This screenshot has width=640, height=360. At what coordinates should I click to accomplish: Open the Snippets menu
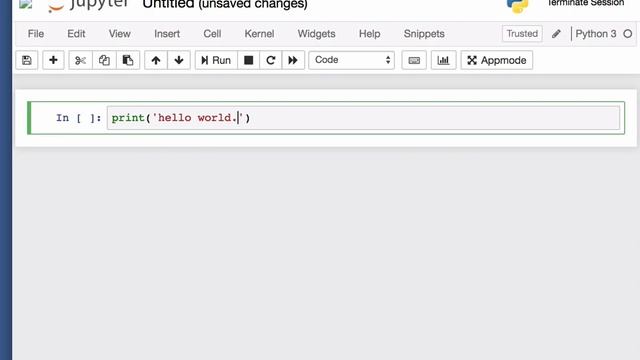424,34
